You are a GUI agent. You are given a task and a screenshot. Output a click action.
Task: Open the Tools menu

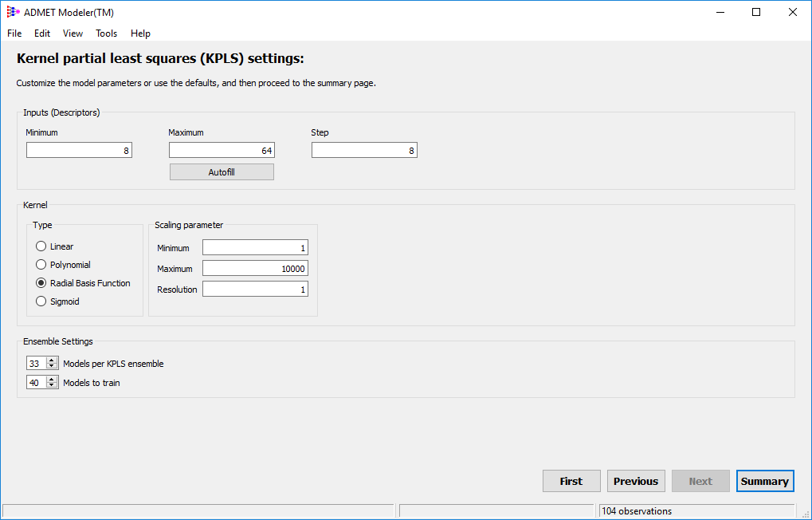tap(106, 33)
